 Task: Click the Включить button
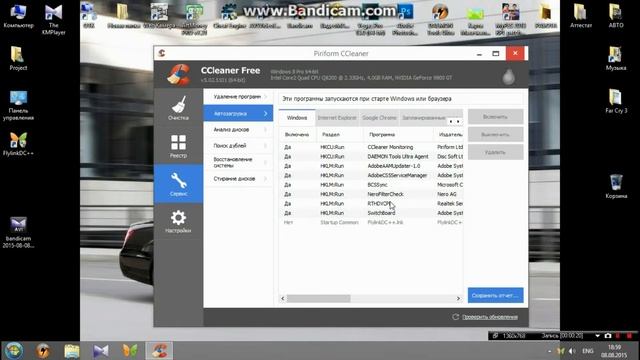pyautogui.click(x=496, y=117)
